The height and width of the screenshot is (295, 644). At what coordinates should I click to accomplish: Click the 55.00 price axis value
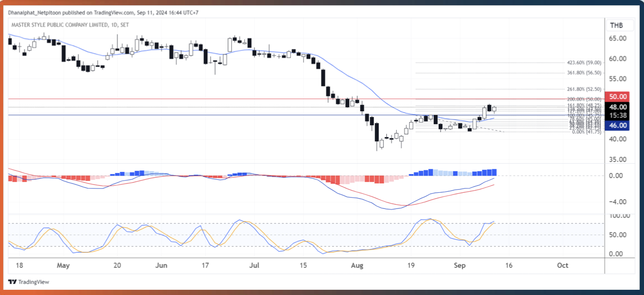(617, 79)
